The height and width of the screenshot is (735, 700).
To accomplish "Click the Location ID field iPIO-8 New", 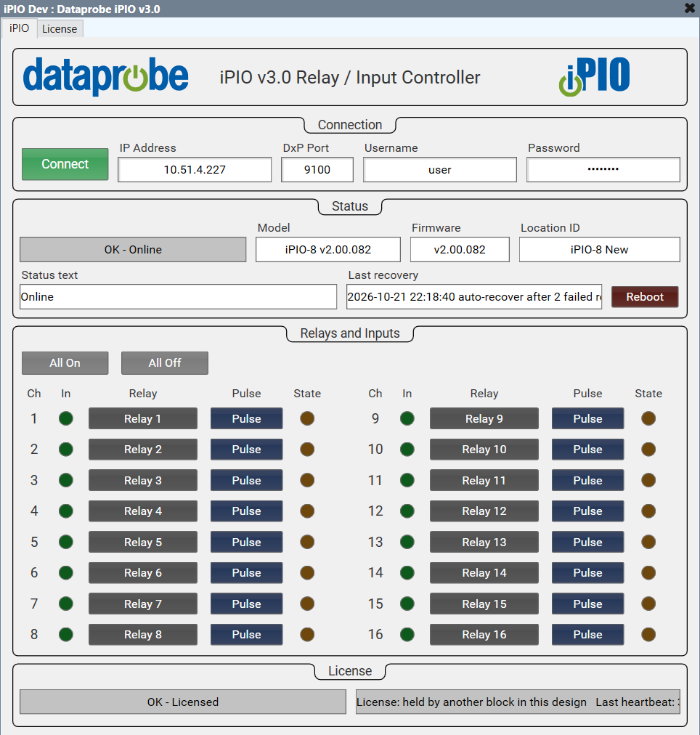I will 599,249.
